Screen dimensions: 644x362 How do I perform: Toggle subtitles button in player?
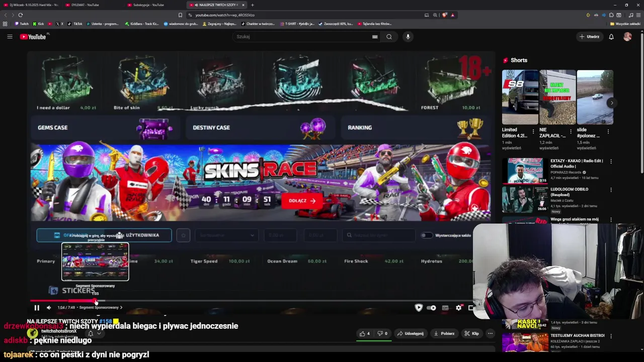pyautogui.click(x=445, y=308)
